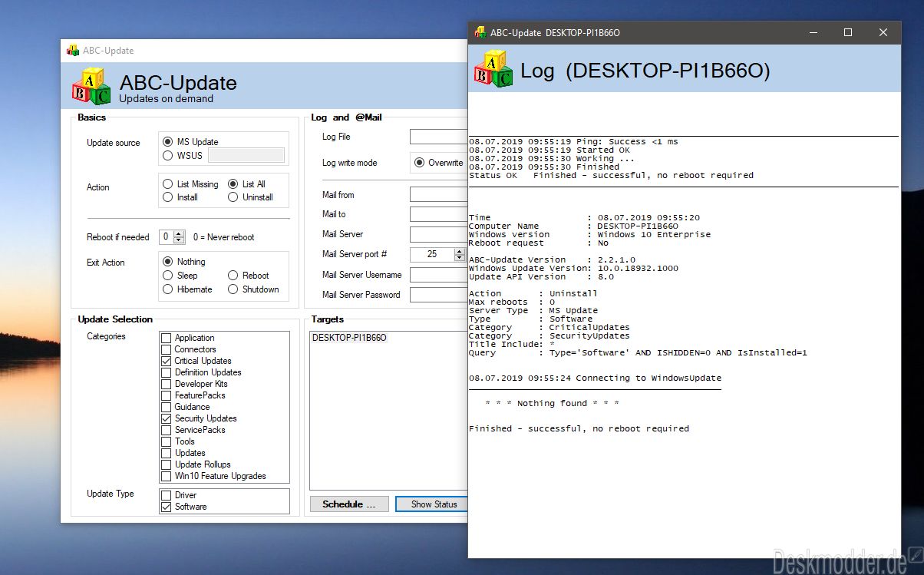Enable the Application category checkbox

(x=166, y=338)
